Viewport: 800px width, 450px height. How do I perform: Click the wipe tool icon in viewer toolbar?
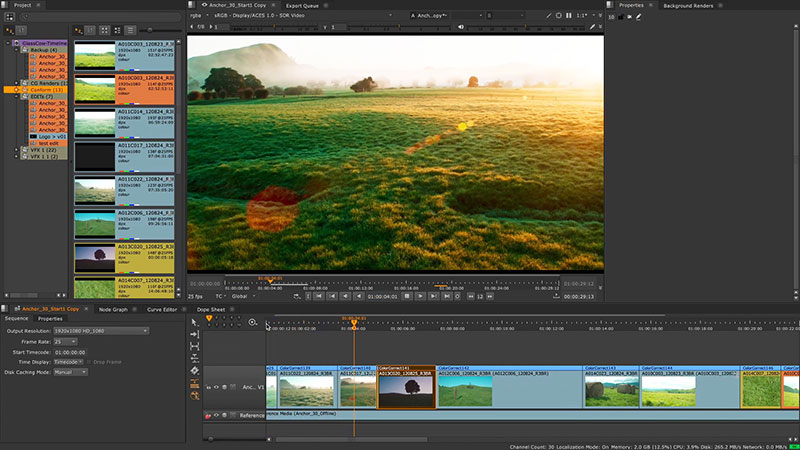pos(548,16)
